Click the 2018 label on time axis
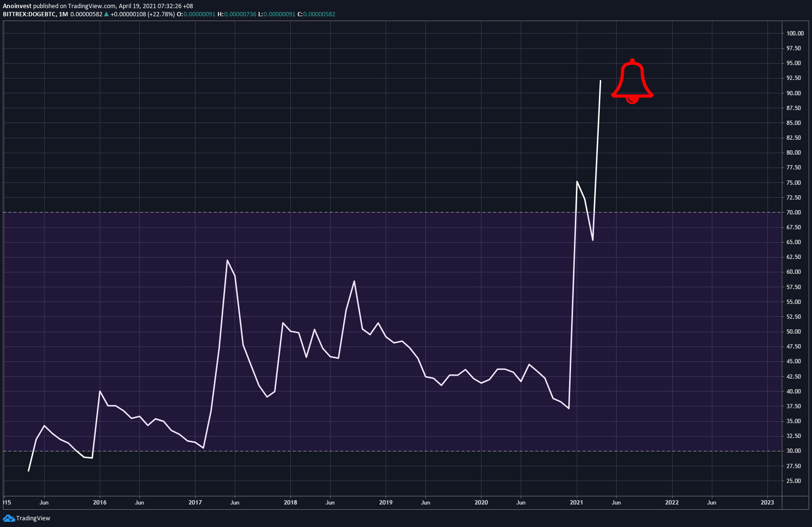812x527 pixels. tap(290, 503)
